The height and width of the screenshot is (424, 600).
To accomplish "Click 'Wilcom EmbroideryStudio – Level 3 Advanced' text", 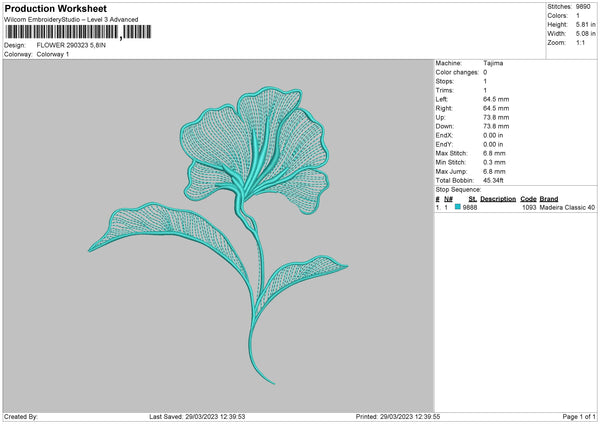I will [x=71, y=20].
